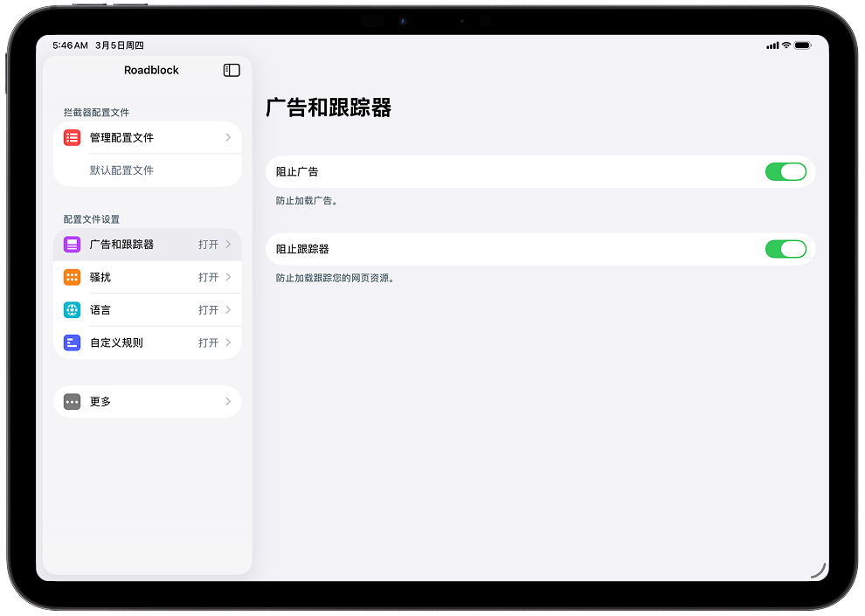Tap the Wi-Fi status icon
Image resolution: width=865 pixels, height=616 pixels.
pos(786,45)
